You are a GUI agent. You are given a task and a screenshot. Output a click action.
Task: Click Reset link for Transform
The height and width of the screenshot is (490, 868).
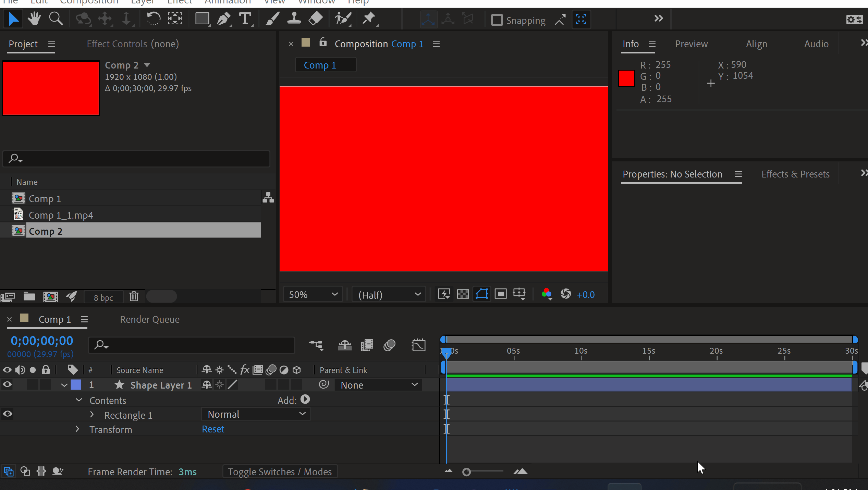click(213, 429)
